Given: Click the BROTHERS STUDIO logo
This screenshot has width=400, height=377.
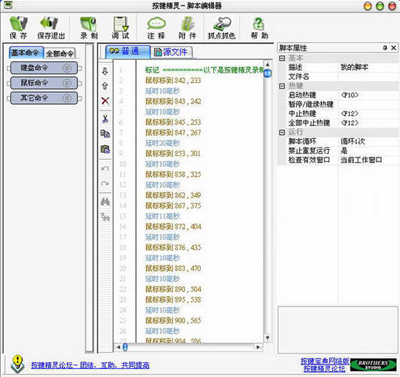Looking at the screenshot, I should (373, 365).
